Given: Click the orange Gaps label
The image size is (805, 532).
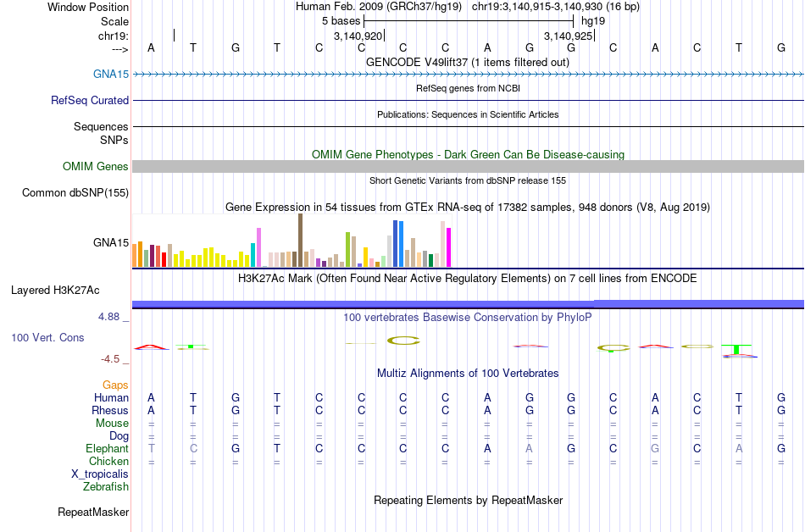Looking at the screenshot, I should pos(115,385).
